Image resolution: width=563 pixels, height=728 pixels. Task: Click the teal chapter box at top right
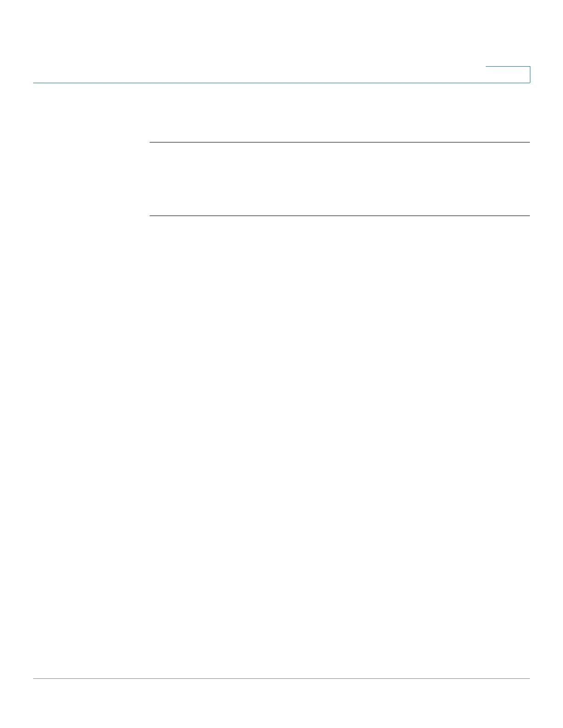[508, 74]
